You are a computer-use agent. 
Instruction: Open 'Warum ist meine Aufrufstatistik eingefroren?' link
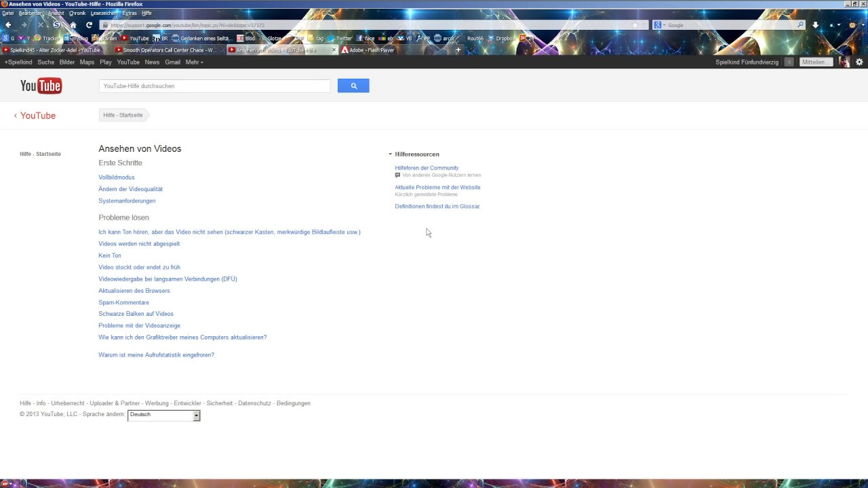(x=156, y=355)
